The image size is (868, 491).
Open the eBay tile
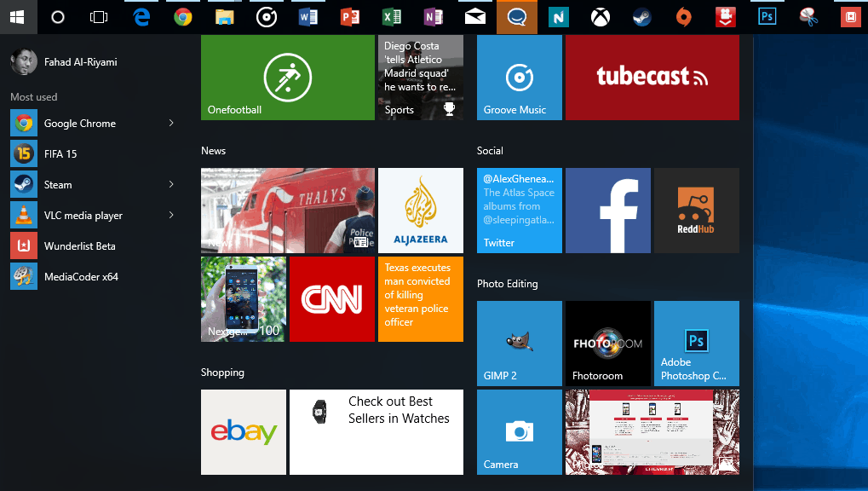[244, 432]
